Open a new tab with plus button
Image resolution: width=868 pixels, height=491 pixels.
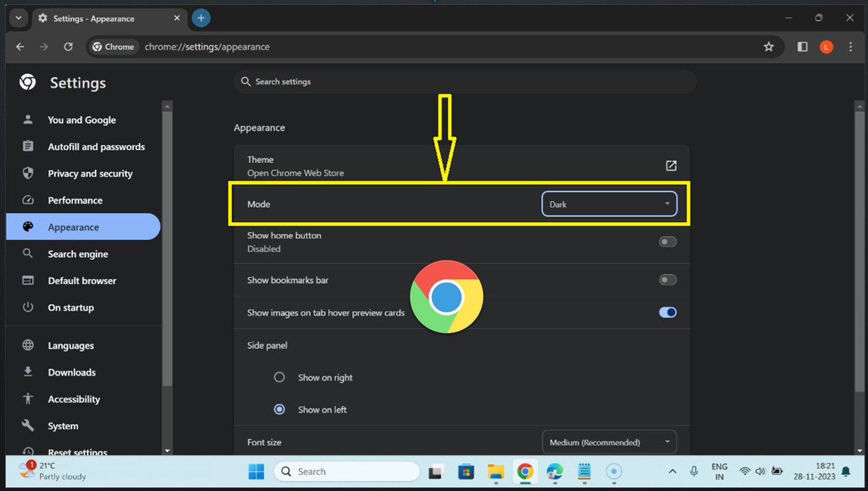[201, 18]
